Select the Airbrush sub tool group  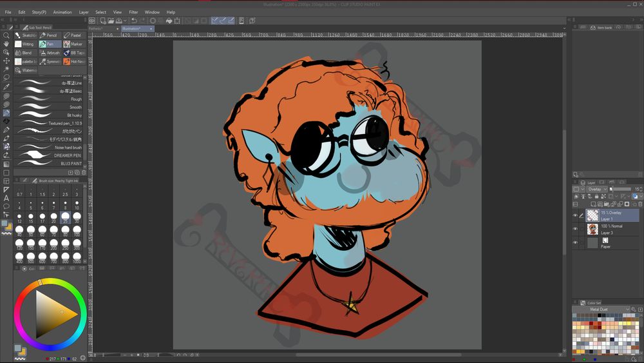coord(50,53)
